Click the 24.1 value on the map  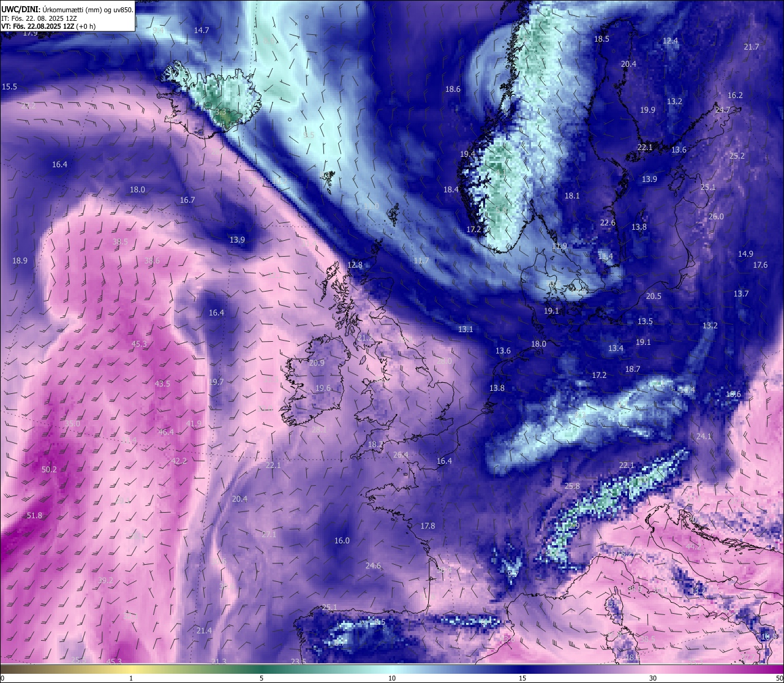(704, 437)
